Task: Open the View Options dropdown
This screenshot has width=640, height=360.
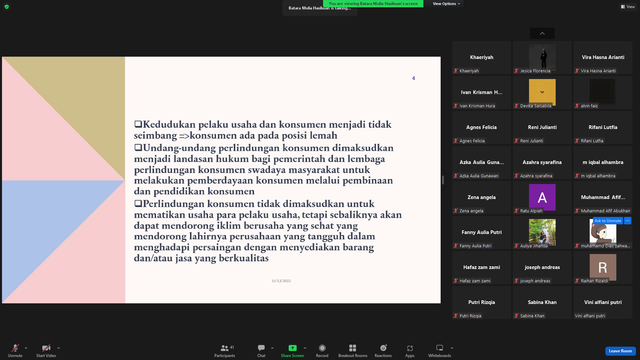Action: (x=446, y=4)
